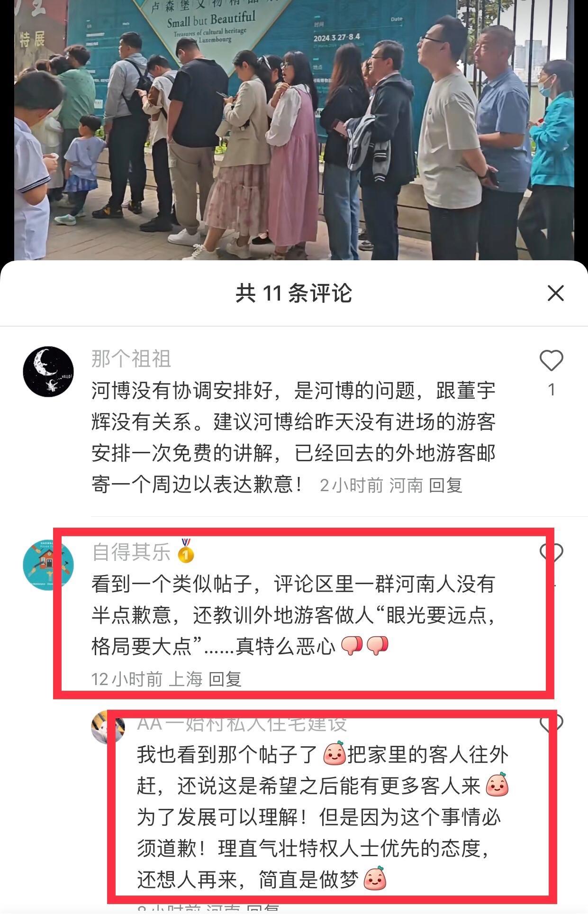Screen dimensions: 588x924
Task: Like the reply by AA一焙村私人住宅建设
Action: 552,723
